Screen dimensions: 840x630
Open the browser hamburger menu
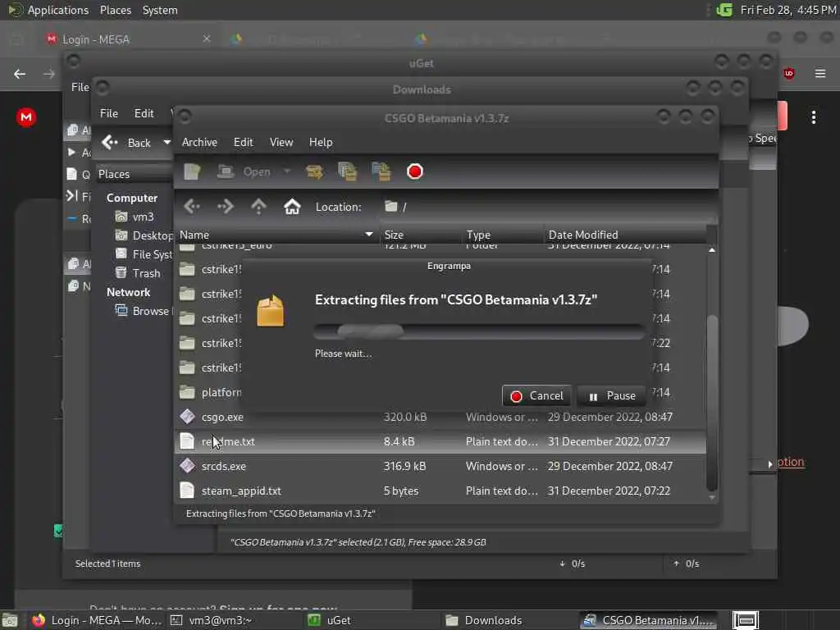pos(819,73)
